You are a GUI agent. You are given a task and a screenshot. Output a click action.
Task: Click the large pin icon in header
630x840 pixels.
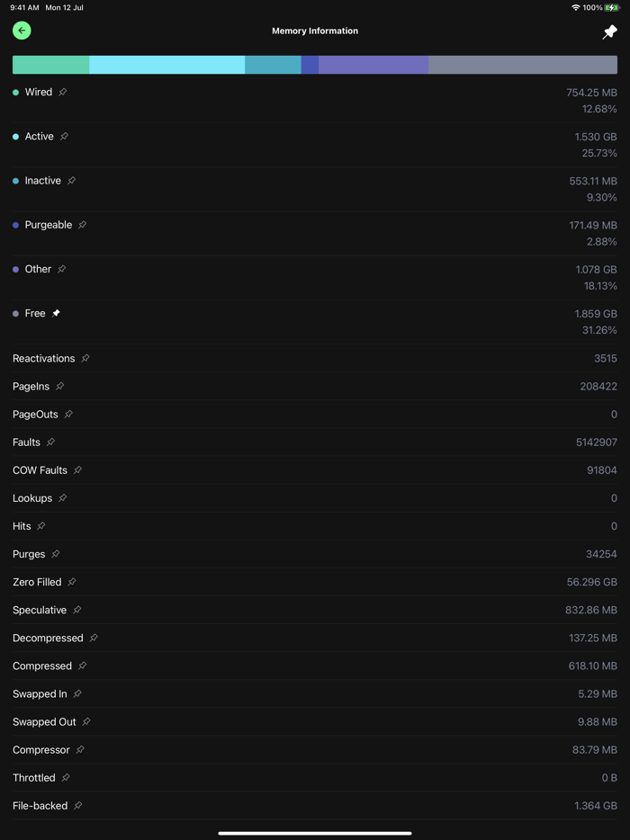(x=609, y=31)
